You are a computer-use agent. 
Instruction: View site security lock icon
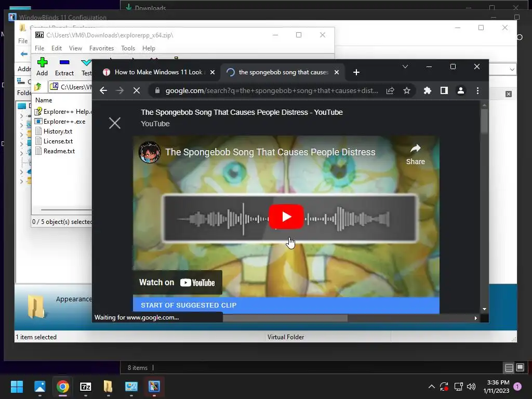tap(157, 90)
